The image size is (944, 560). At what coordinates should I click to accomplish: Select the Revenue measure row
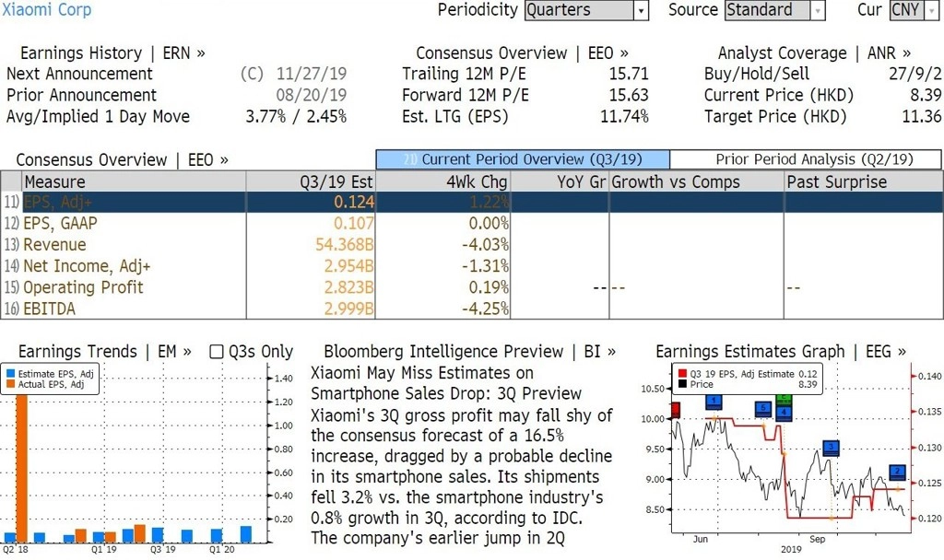pos(472,245)
